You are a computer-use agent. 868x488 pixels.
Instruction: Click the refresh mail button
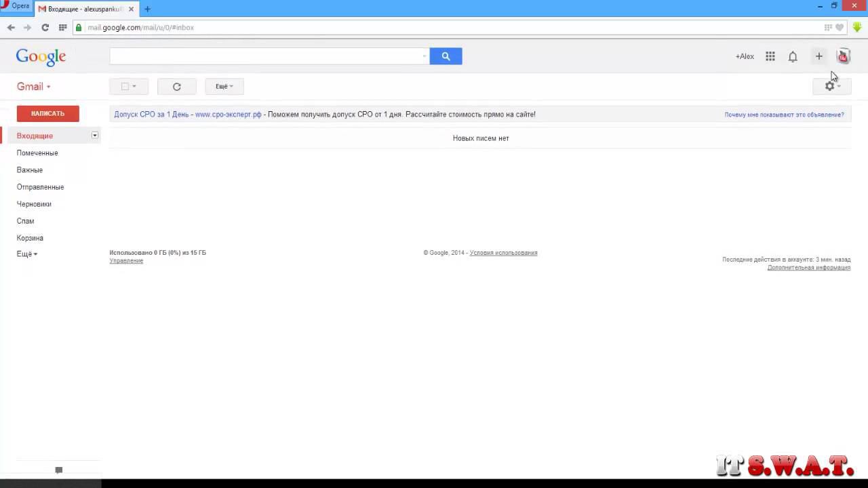(x=176, y=86)
